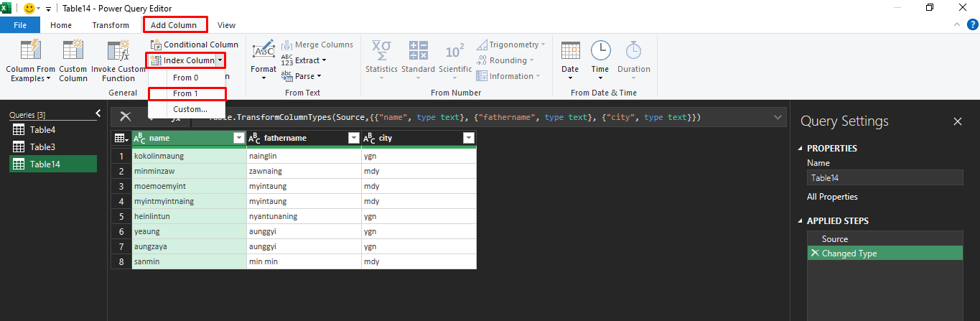This screenshot has width=980, height=321.
Task: Cancel formula edit with X button
Action: click(x=126, y=117)
